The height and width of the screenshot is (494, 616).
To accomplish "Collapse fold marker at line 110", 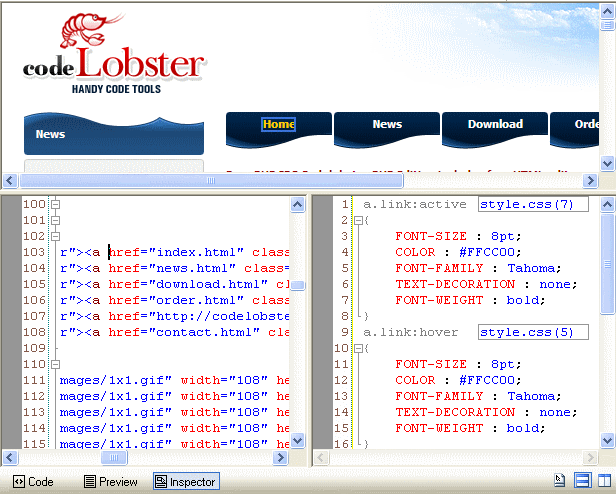I will [x=55, y=364].
